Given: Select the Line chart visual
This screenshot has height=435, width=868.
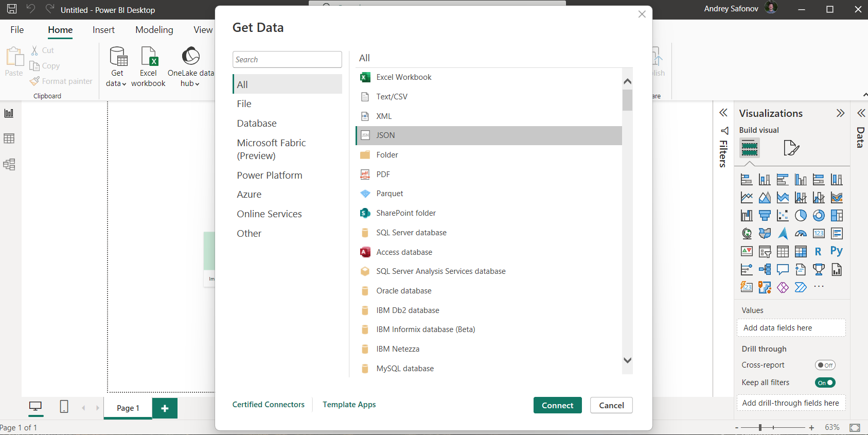Looking at the screenshot, I should coord(747,198).
